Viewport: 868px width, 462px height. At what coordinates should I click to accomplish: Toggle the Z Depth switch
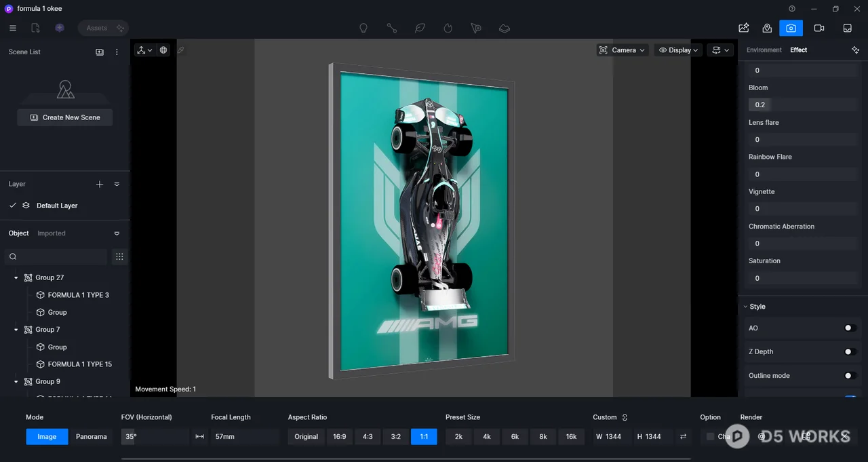[850, 351]
